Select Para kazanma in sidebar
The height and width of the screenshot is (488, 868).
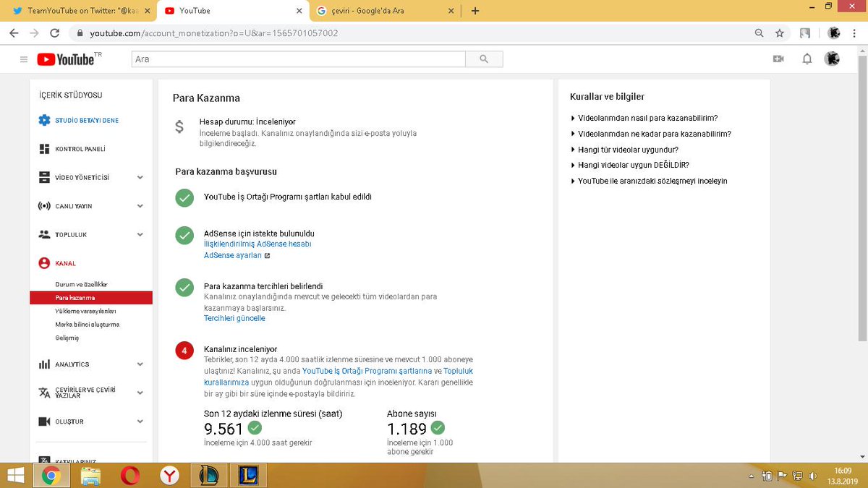point(91,298)
